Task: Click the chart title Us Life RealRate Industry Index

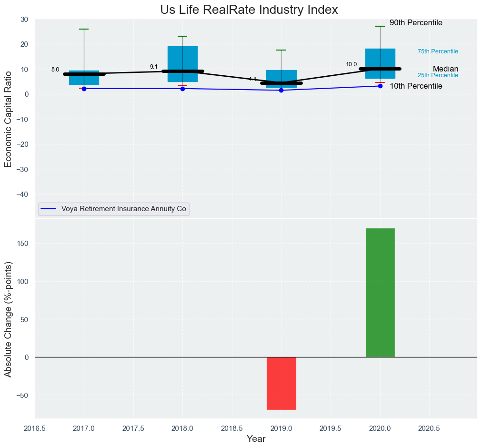Action: (x=249, y=10)
